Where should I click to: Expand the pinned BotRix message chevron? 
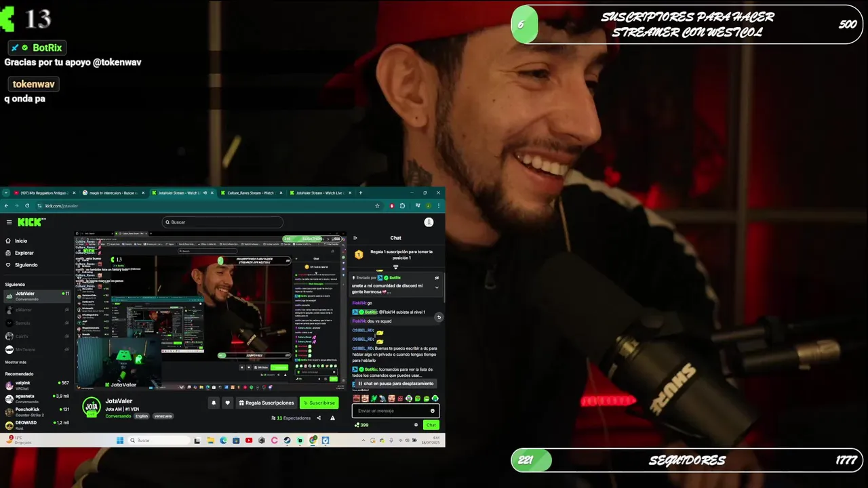437,287
